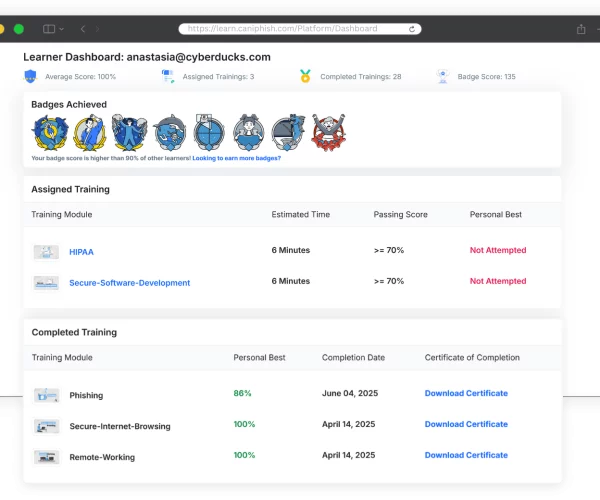Open the sidebar dropdown chevron

(x=62, y=29)
